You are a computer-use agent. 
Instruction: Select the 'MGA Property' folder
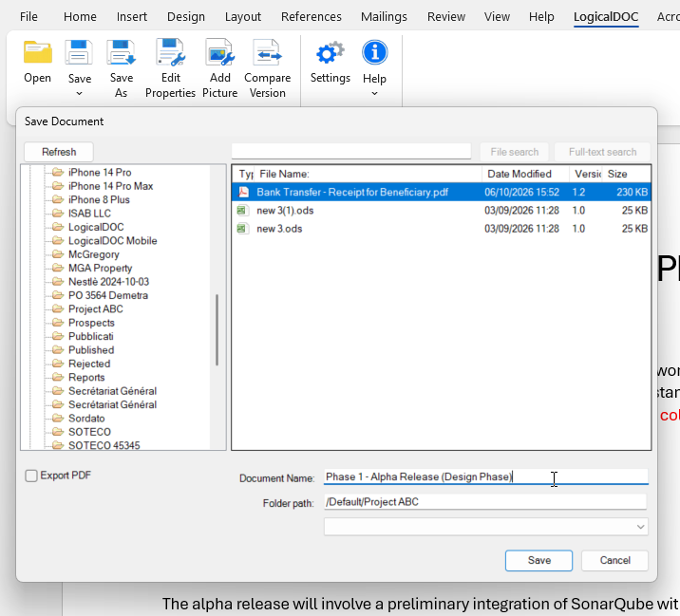(x=100, y=268)
